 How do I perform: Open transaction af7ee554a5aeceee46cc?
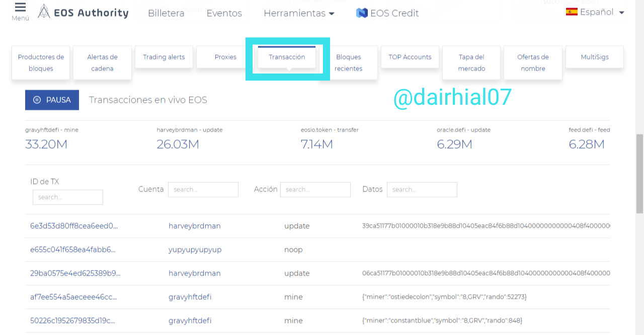click(x=73, y=297)
